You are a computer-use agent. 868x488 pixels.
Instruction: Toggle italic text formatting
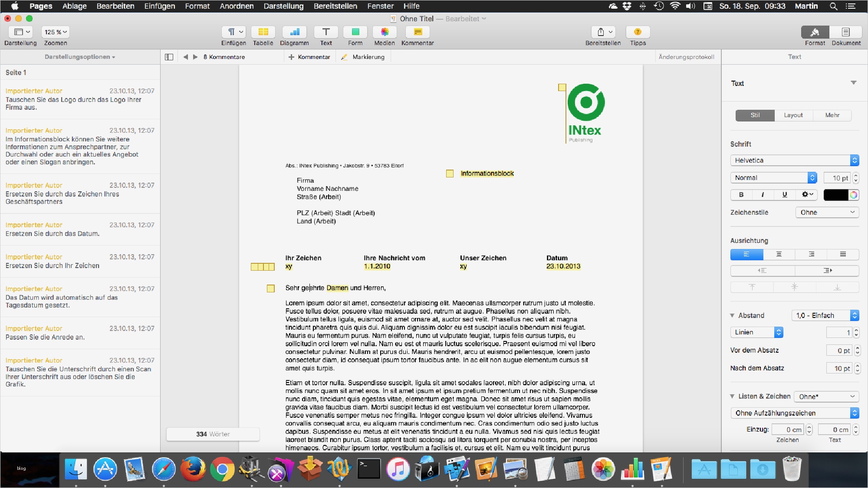pyautogui.click(x=763, y=195)
